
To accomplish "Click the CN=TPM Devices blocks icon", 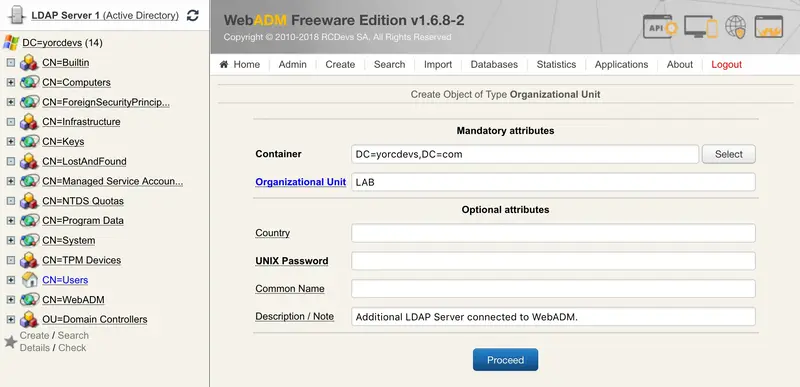I will pos(29,260).
